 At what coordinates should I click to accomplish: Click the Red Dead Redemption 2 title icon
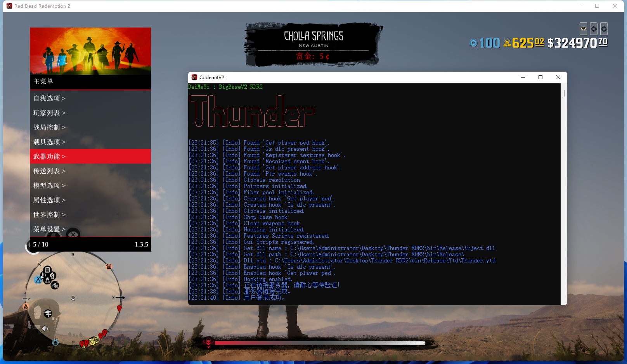9,6
